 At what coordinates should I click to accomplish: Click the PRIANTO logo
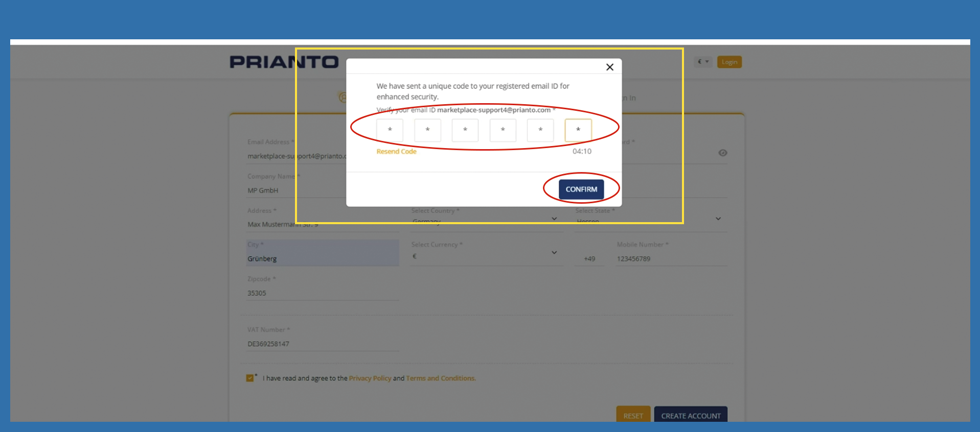[284, 62]
